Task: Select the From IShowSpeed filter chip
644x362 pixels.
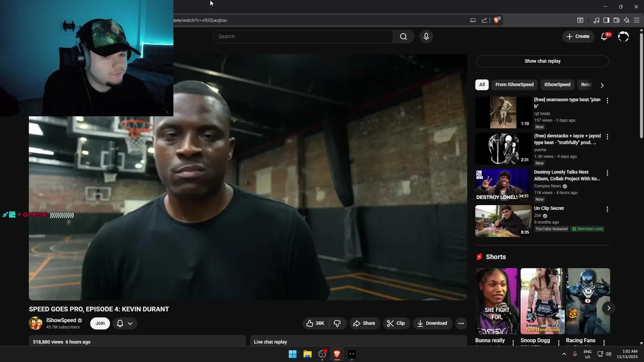Action: 514,84
